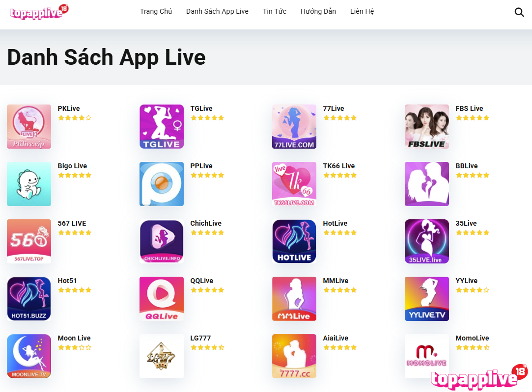
Task: Open the PPLive app icon
Action: [162, 184]
